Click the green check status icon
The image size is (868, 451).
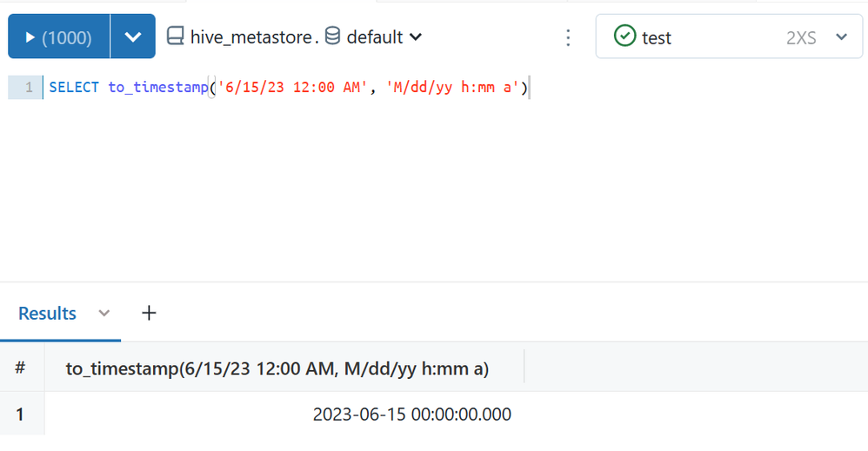(x=624, y=36)
